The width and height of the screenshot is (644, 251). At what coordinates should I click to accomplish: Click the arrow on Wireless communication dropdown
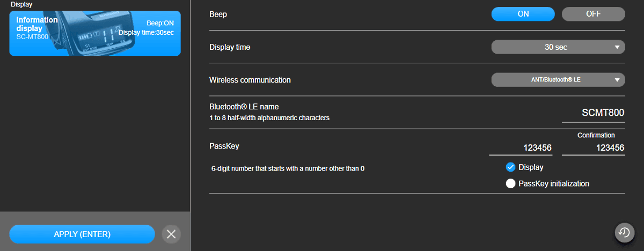point(617,80)
